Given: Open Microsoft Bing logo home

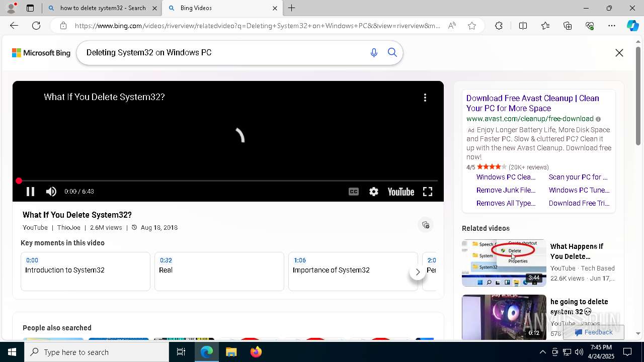Looking at the screenshot, I should pos(41,53).
